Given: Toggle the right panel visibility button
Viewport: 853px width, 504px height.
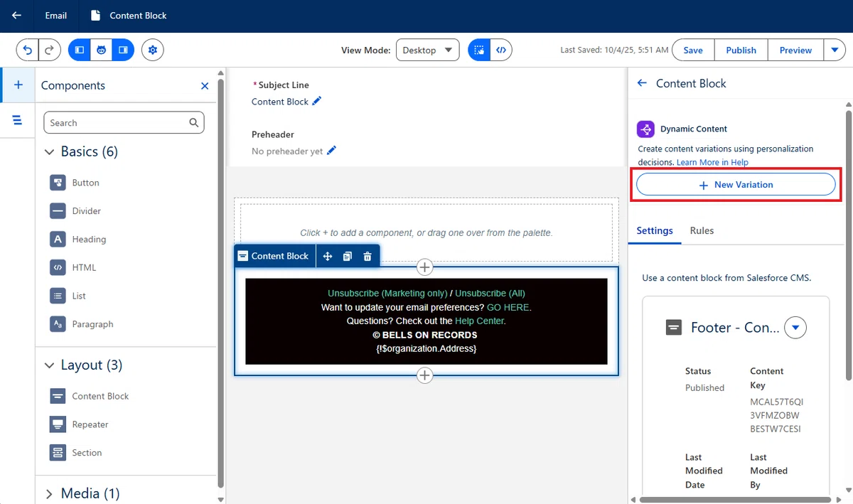Looking at the screenshot, I should [x=123, y=50].
